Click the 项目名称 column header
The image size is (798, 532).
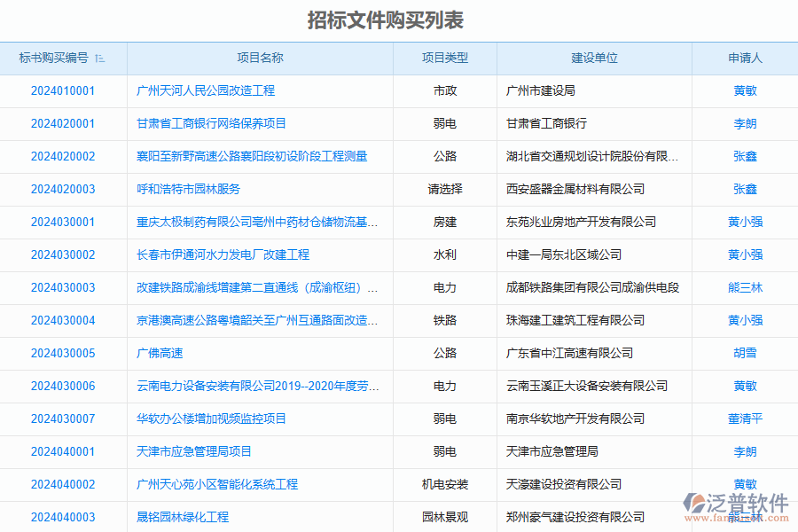[260, 58]
